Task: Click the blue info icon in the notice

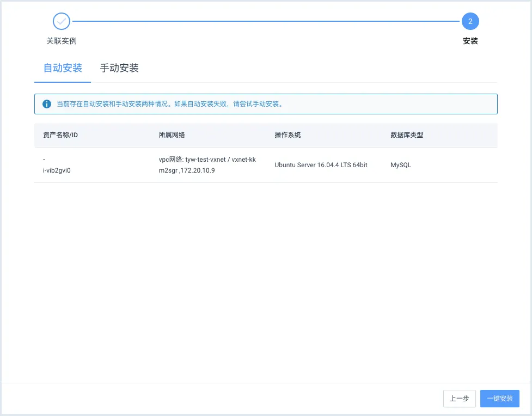Action: [47, 104]
